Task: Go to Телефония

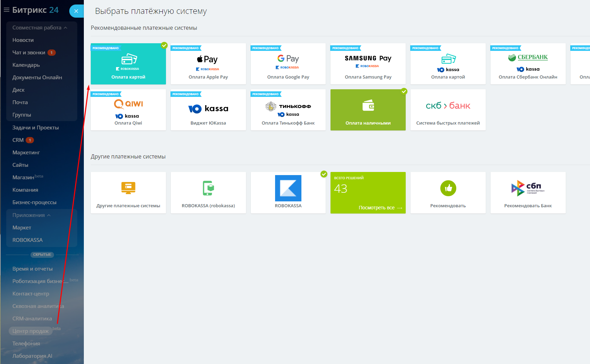Action: pyautogui.click(x=26, y=344)
